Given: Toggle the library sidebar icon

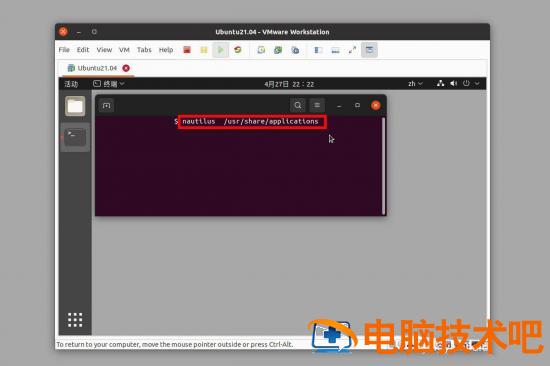Looking at the screenshot, I should (318, 50).
